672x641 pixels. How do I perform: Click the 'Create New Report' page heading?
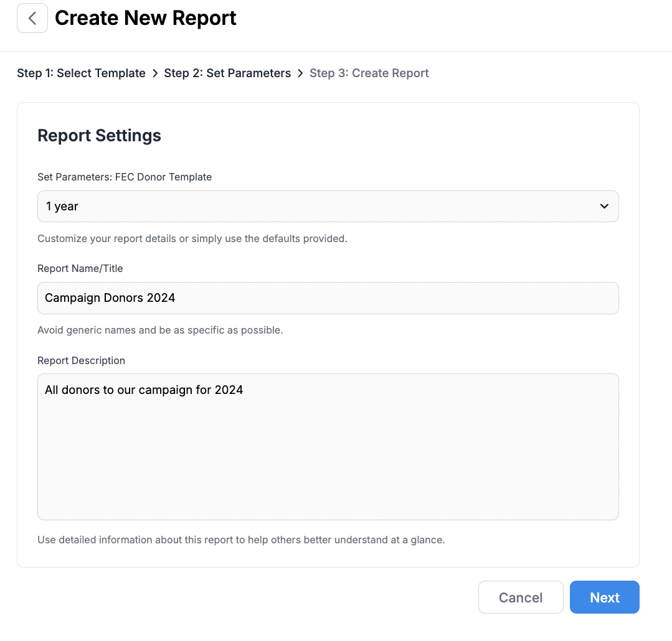(146, 18)
